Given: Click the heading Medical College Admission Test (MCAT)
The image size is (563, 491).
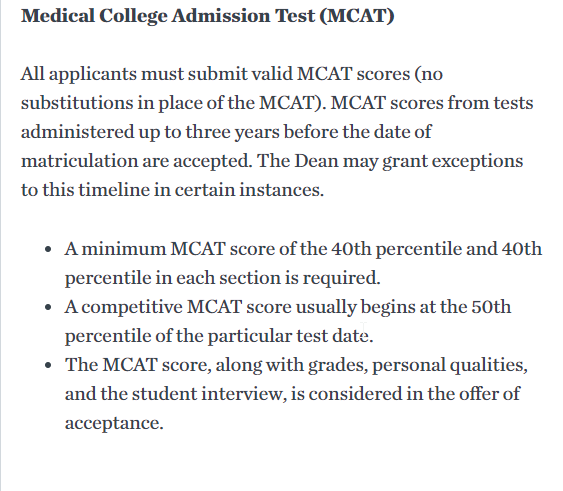Looking at the screenshot, I should [208, 16].
